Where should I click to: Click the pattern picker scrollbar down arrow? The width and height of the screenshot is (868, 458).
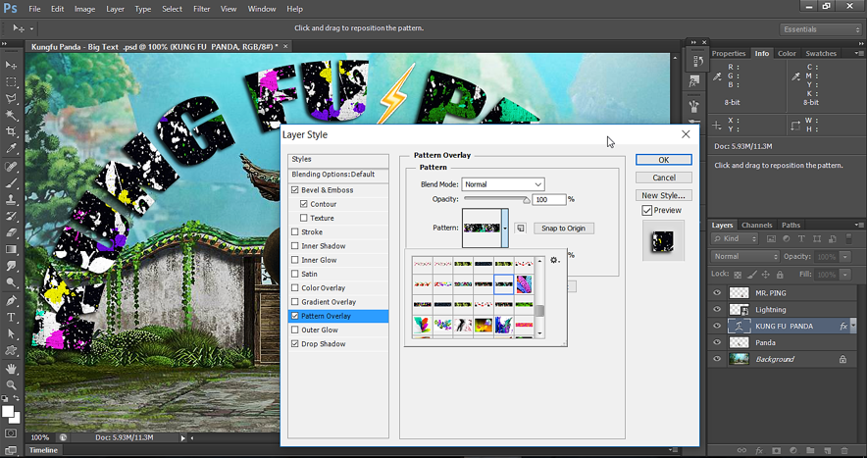[x=540, y=334]
